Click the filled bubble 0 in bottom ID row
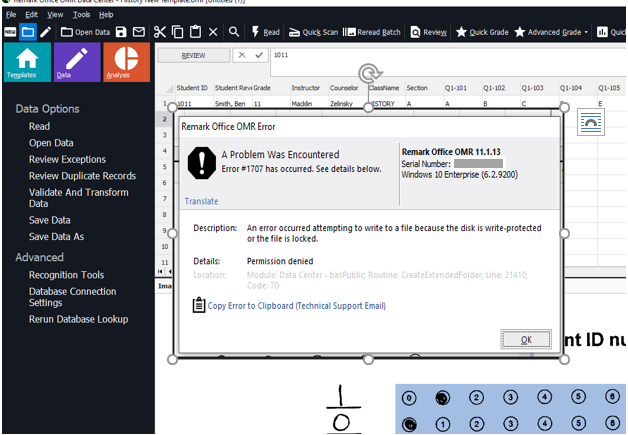628x435 pixels. click(409, 424)
